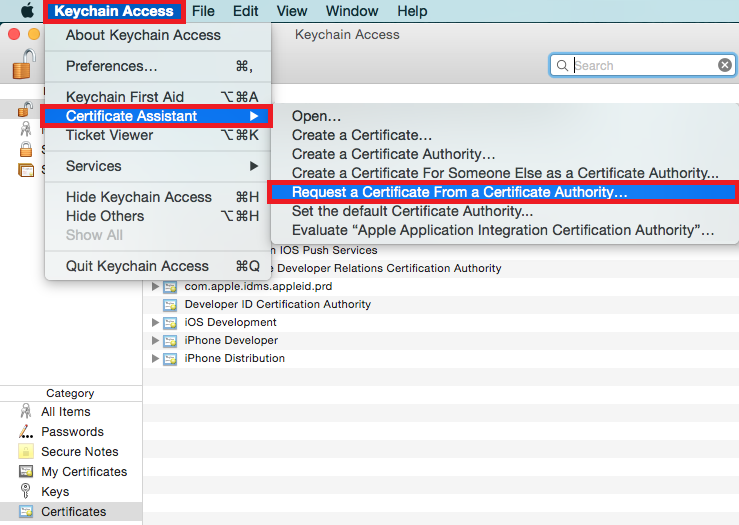Choose Evaluate Apple Application Integration Certification Authority
Viewport: 739px width, 525px height.
tap(504, 230)
